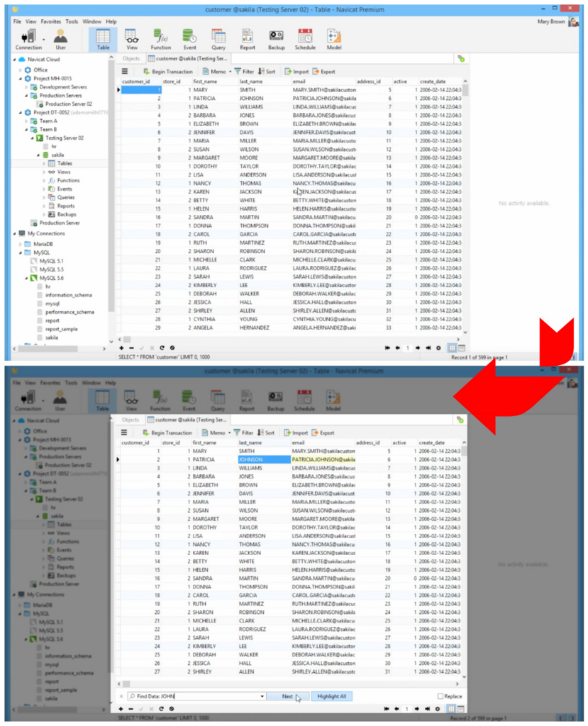Go to first page icon in top window
The height and width of the screenshot is (726, 588).
(x=387, y=347)
